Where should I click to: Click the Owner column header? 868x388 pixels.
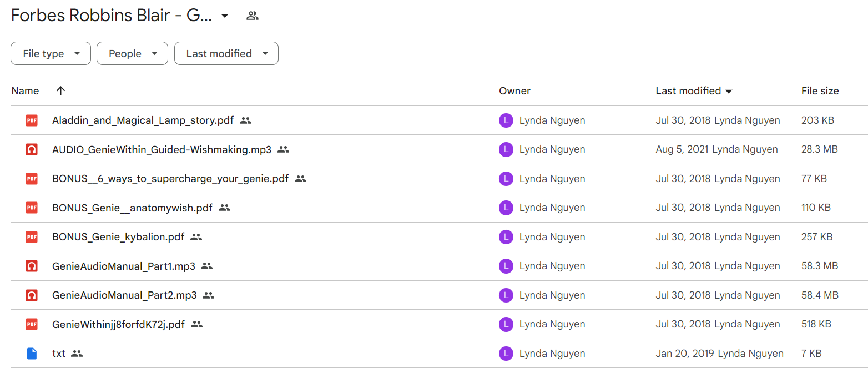tap(514, 91)
